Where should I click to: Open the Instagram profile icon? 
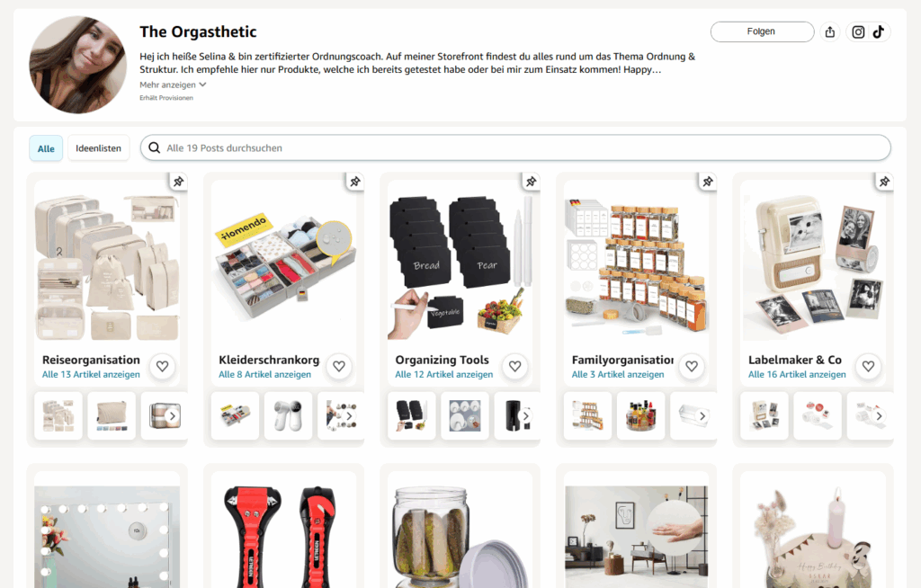click(x=858, y=32)
